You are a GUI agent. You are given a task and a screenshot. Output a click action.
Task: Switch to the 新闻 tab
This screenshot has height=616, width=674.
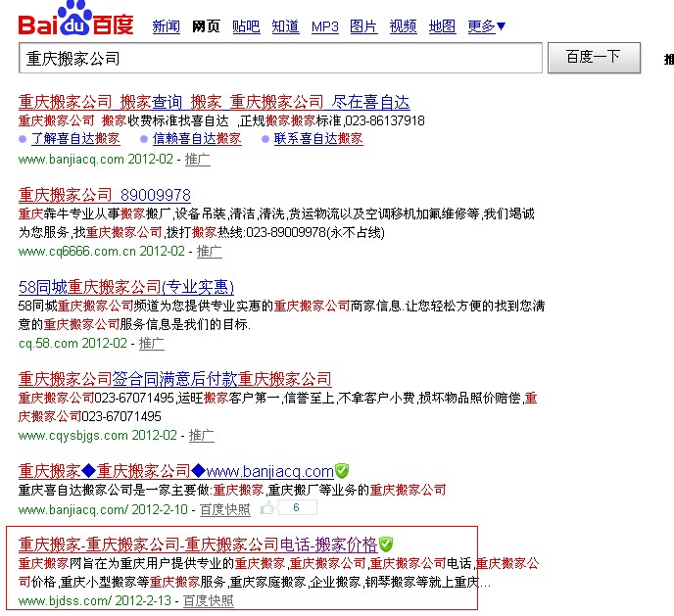166,26
